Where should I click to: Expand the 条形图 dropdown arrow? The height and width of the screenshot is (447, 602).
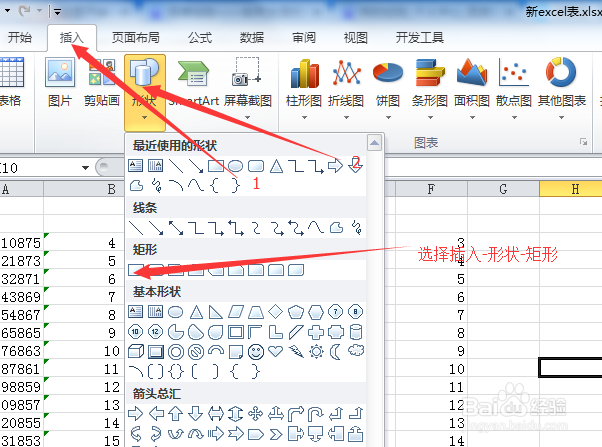point(430,118)
